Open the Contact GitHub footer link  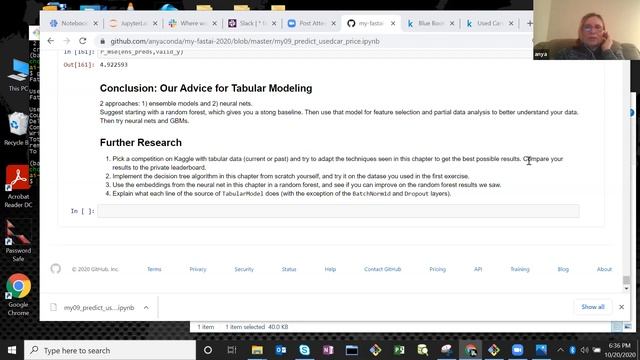tap(382, 269)
